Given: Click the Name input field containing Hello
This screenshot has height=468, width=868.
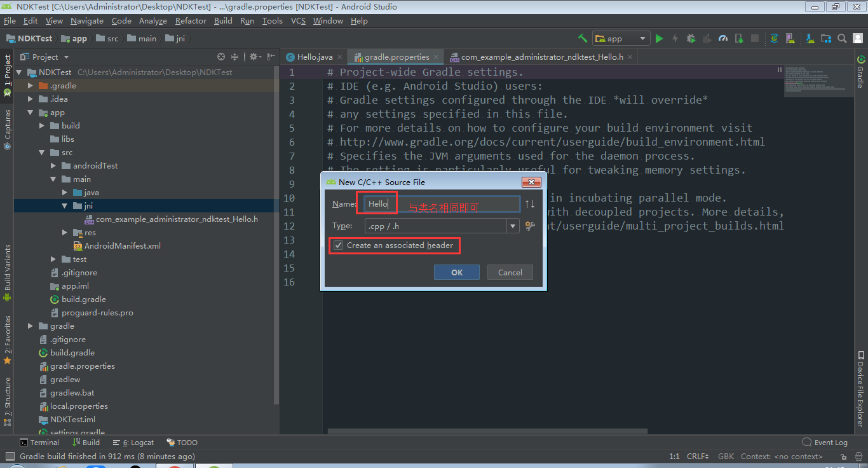Looking at the screenshot, I should coord(442,204).
